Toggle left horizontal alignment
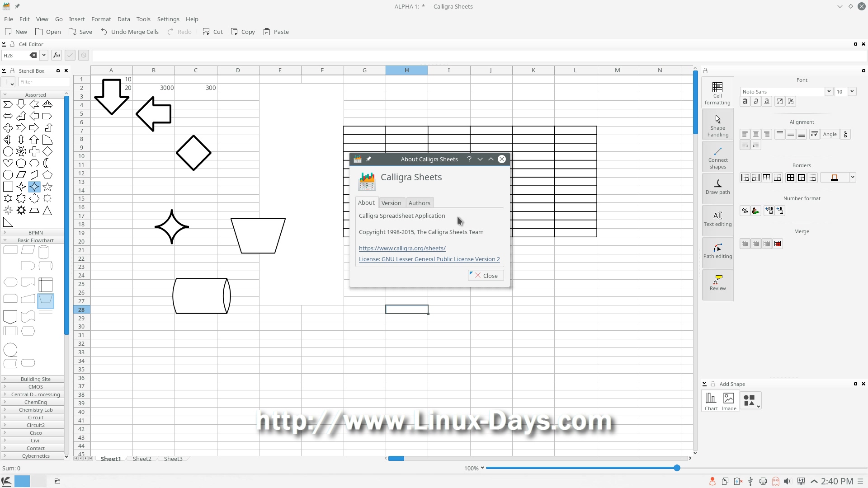 coord(745,134)
